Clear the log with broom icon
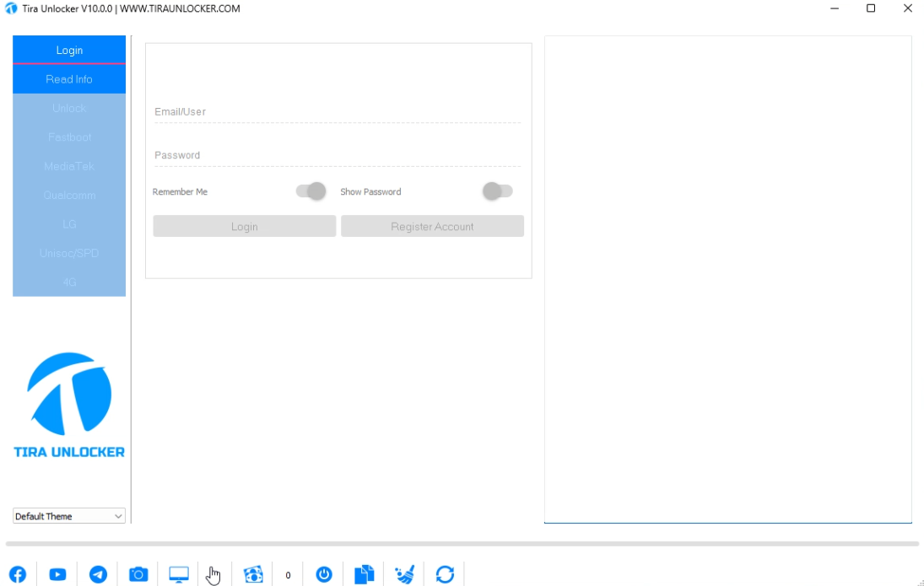 click(405, 574)
